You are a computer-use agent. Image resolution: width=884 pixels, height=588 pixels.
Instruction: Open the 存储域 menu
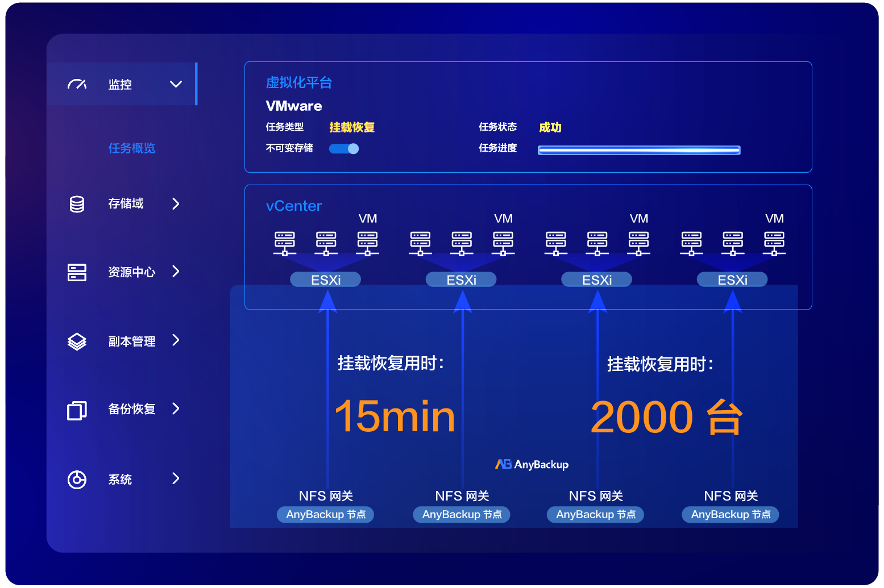coord(126,203)
